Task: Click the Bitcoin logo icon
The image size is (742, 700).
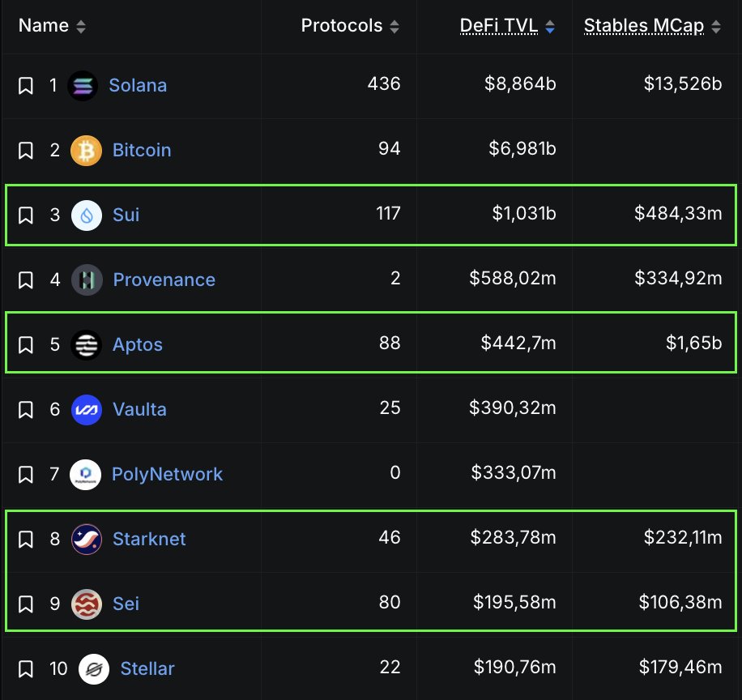Action: click(86, 150)
